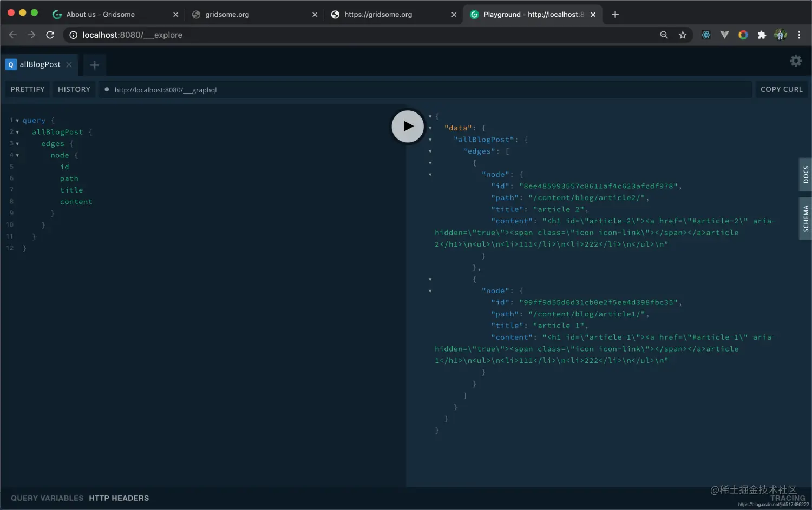This screenshot has height=510, width=812.
Task: View site information icon in address bar
Action: point(73,35)
